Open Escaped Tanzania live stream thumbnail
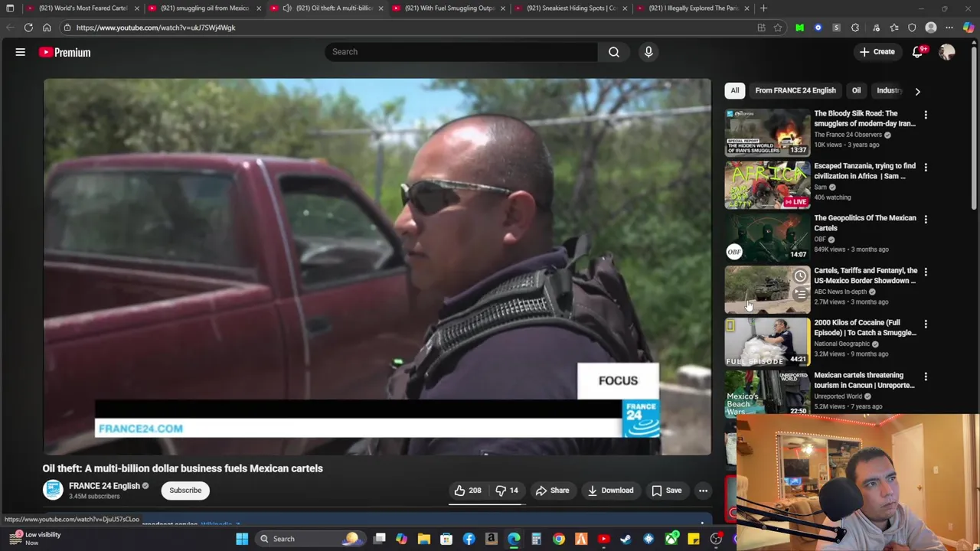 coord(767,184)
